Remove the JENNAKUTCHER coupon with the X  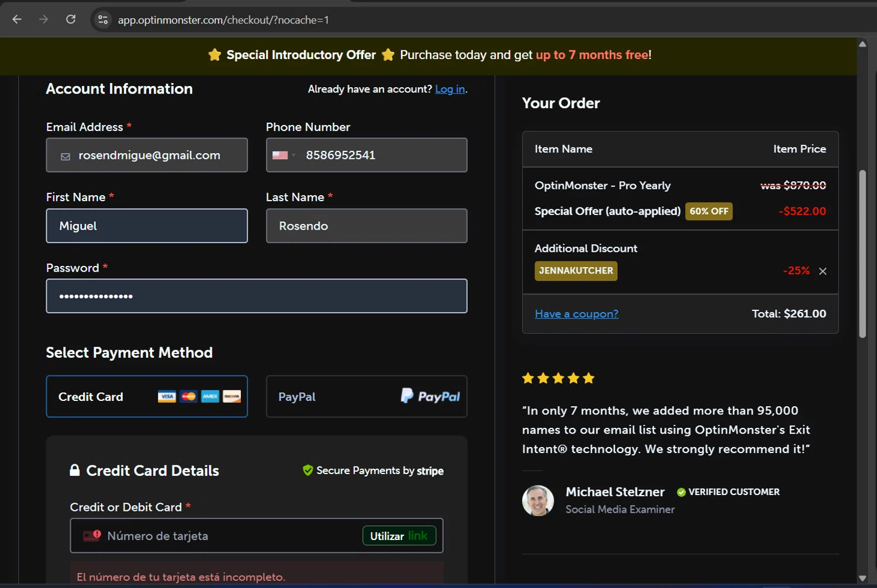[823, 271]
